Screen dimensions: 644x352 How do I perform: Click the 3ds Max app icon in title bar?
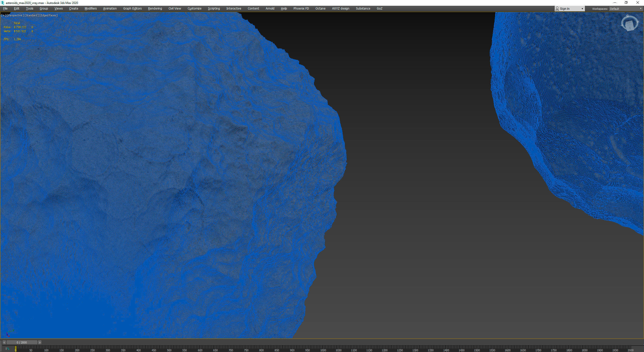(x=3, y=3)
